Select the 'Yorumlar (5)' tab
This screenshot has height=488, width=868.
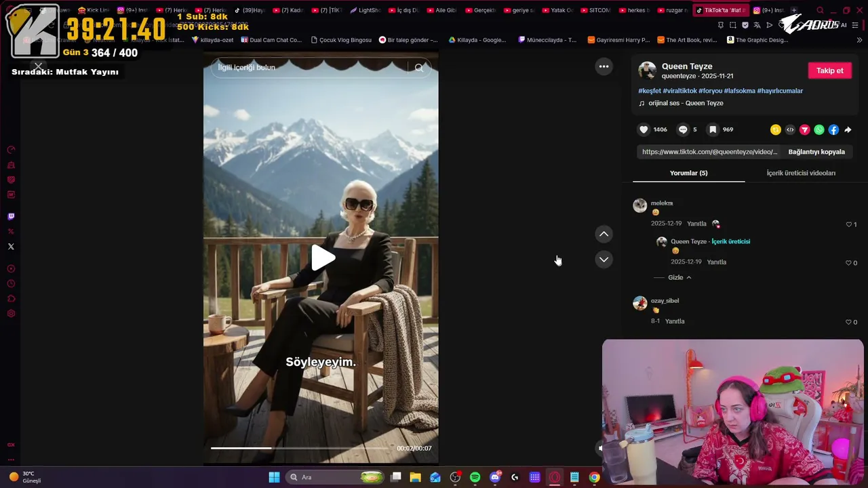pyautogui.click(x=688, y=173)
